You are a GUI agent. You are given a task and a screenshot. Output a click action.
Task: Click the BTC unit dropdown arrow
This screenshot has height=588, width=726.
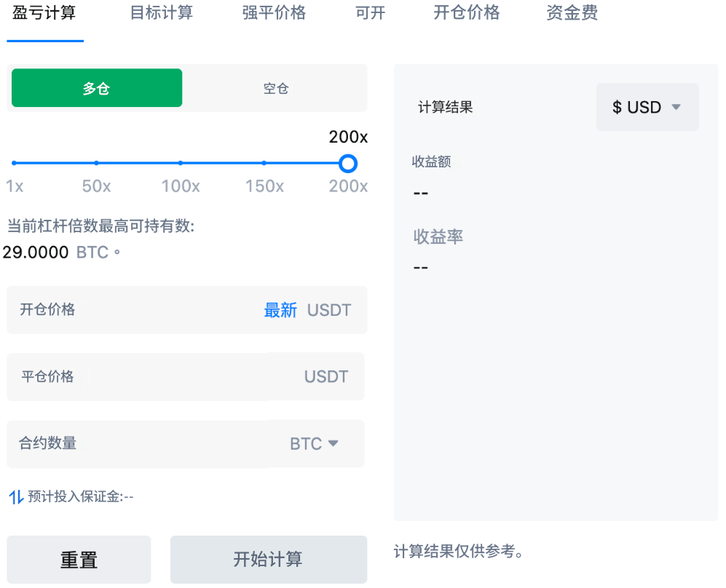(x=334, y=442)
